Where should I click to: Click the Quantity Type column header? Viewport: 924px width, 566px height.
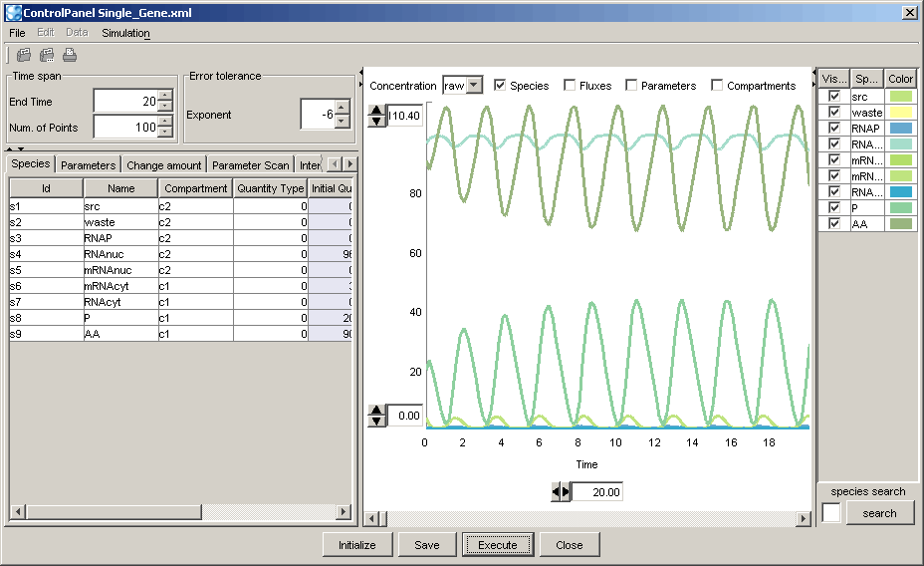coord(271,188)
